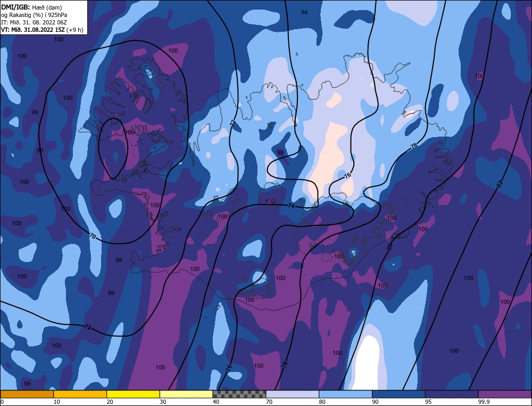Select the legend scale value '30'
The height and width of the screenshot is (406, 532).
[163, 402]
